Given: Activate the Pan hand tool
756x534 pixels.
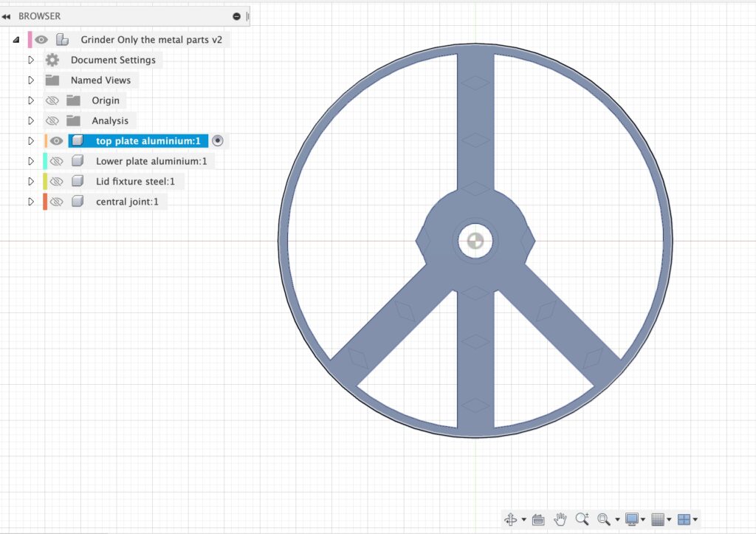Looking at the screenshot, I should pyautogui.click(x=560, y=519).
